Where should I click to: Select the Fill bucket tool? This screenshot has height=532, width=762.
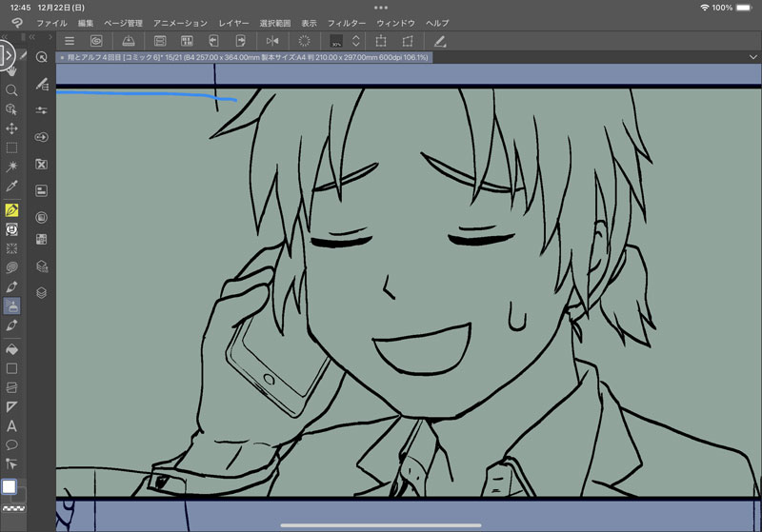(x=12, y=348)
